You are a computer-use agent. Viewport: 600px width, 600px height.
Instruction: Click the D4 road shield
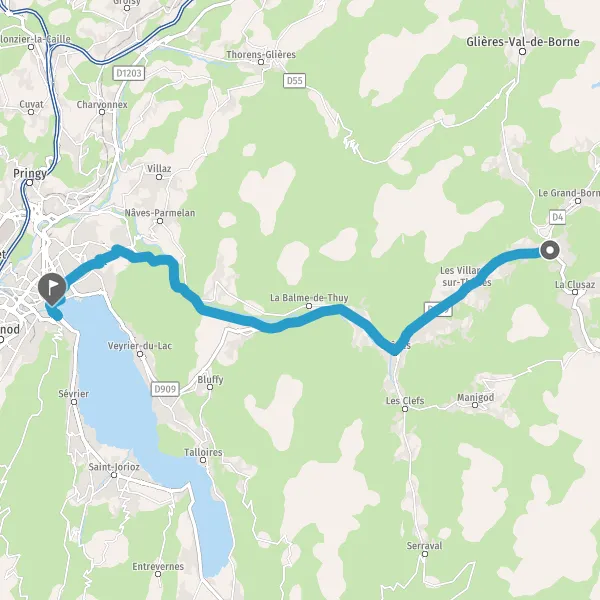(x=558, y=217)
